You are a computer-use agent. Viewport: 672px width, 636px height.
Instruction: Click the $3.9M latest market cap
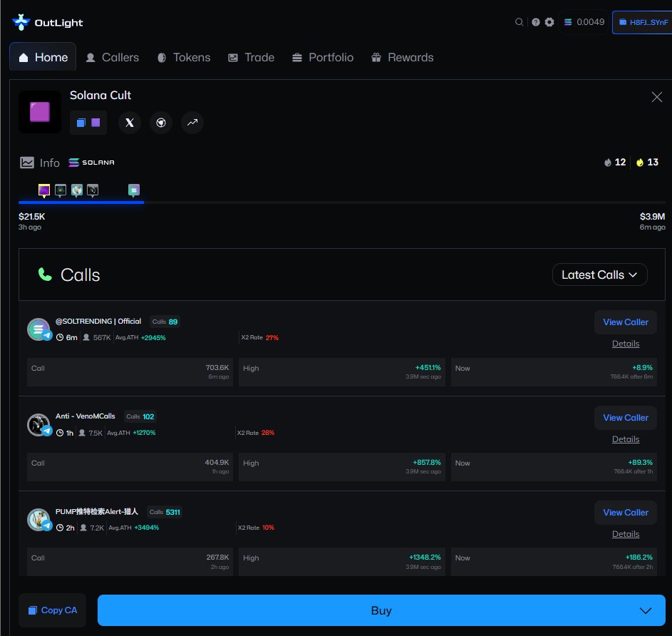[652, 217]
